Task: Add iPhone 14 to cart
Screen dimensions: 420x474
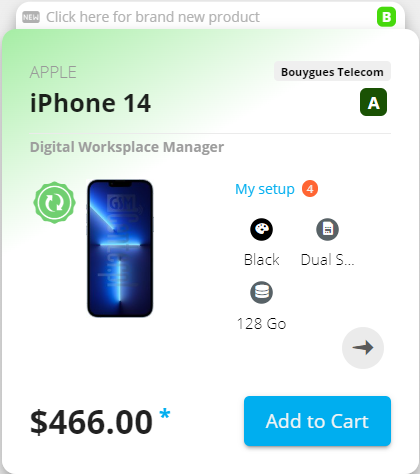Action: [317, 421]
